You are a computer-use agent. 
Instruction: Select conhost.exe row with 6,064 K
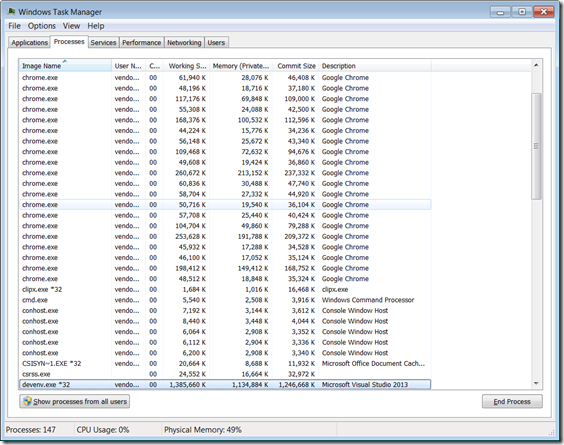225,332
